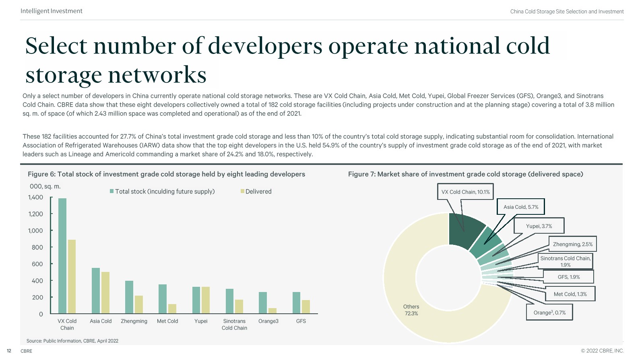Select the Sinotrans Cold Chain 1.9% callout
Image resolution: width=644 pixels, height=362 pixels.
coord(565,261)
